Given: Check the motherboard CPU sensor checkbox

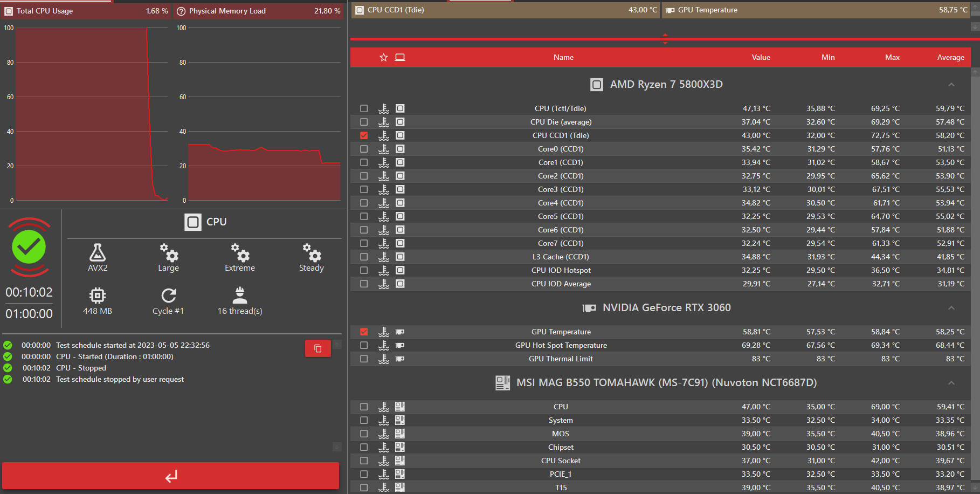Looking at the screenshot, I should click(364, 407).
